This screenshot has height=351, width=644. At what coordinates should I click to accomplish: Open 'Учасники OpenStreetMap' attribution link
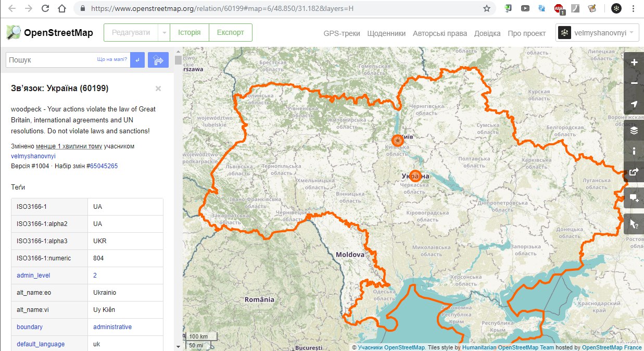click(392, 347)
